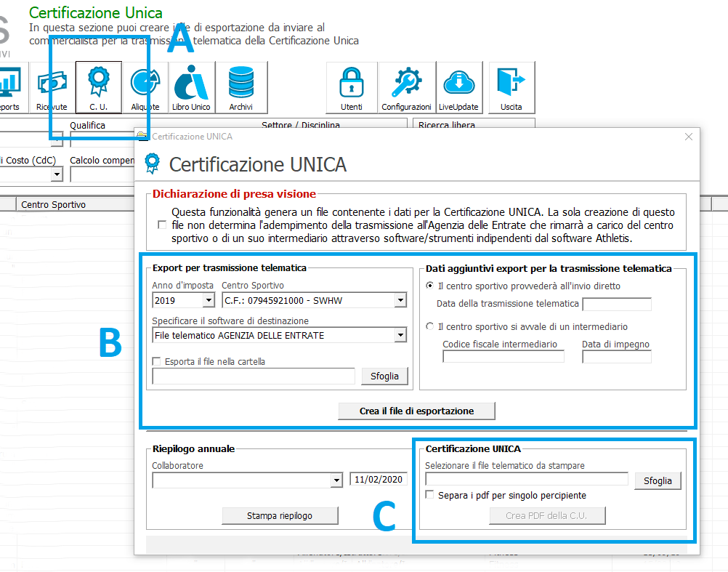Close the Certificazione UNICA dialog
The image size is (728, 572).
coord(689,137)
